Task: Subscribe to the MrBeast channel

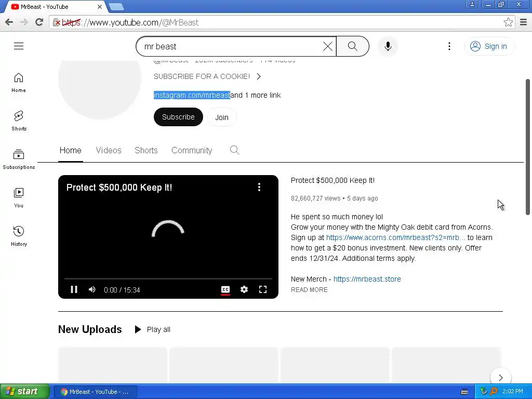Action: tap(179, 117)
